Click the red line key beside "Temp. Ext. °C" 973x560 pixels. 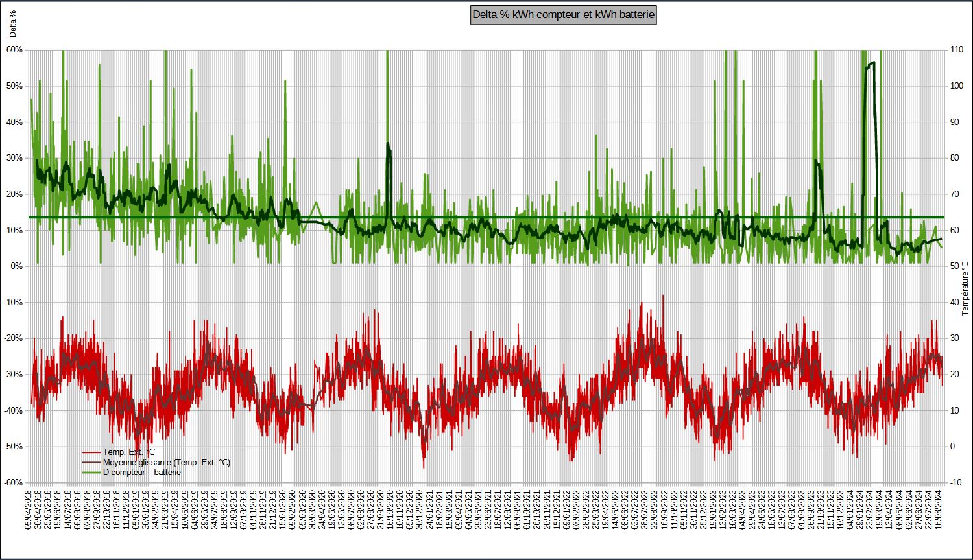91,452
